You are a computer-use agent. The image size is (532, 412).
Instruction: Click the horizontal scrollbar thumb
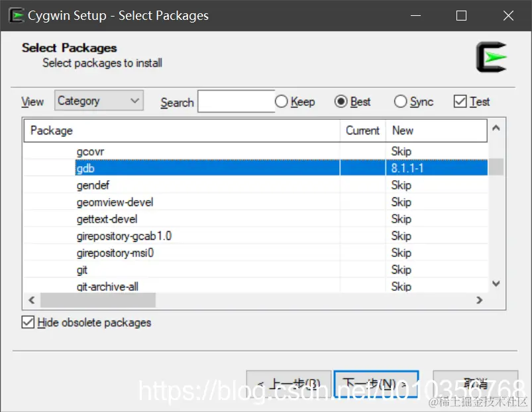[98, 300]
